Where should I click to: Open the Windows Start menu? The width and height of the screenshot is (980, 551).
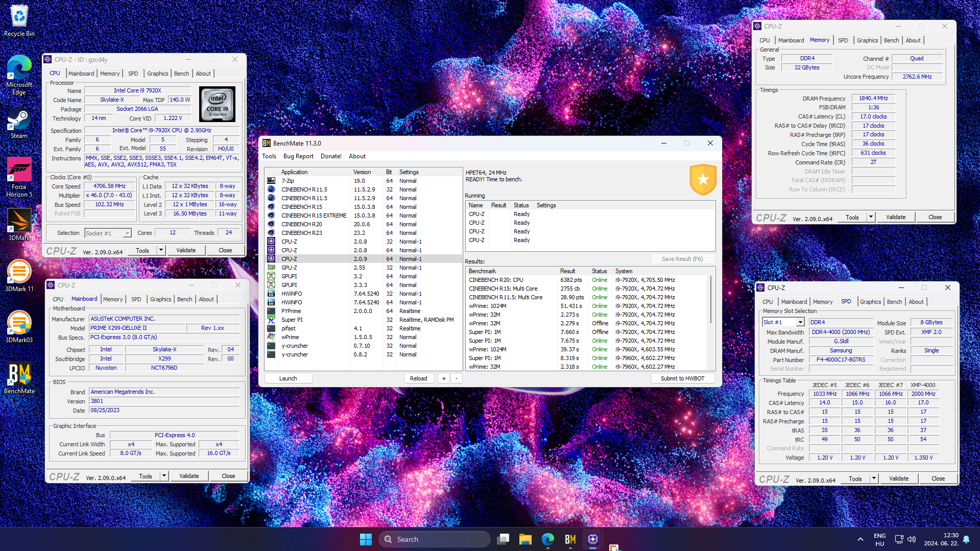366,539
